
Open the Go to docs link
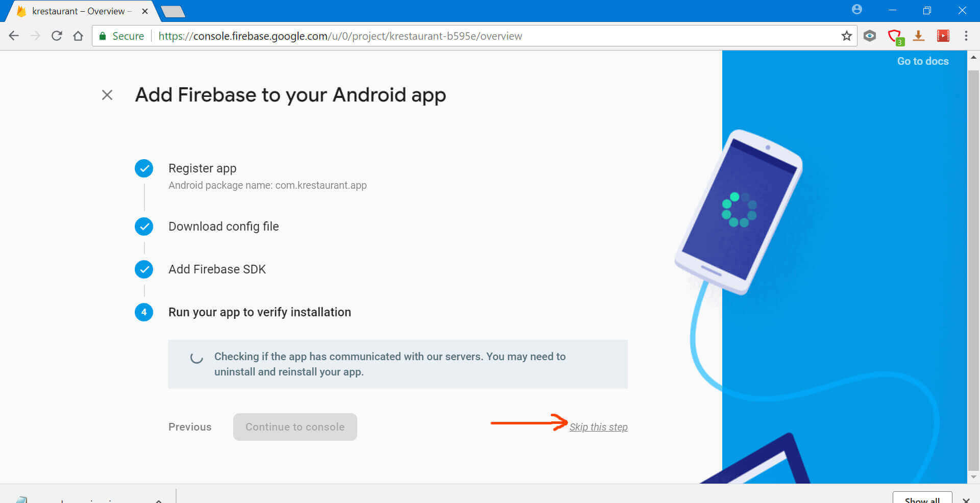(922, 61)
